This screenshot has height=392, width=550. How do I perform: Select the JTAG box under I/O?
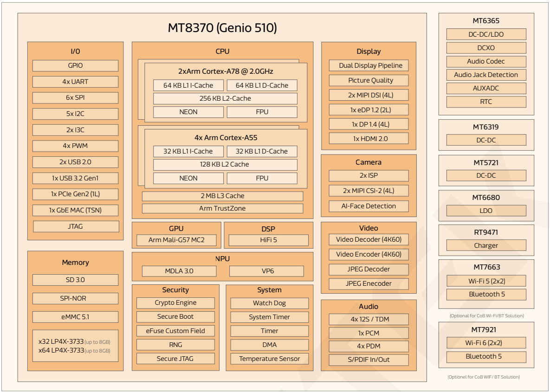pyautogui.click(x=76, y=226)
